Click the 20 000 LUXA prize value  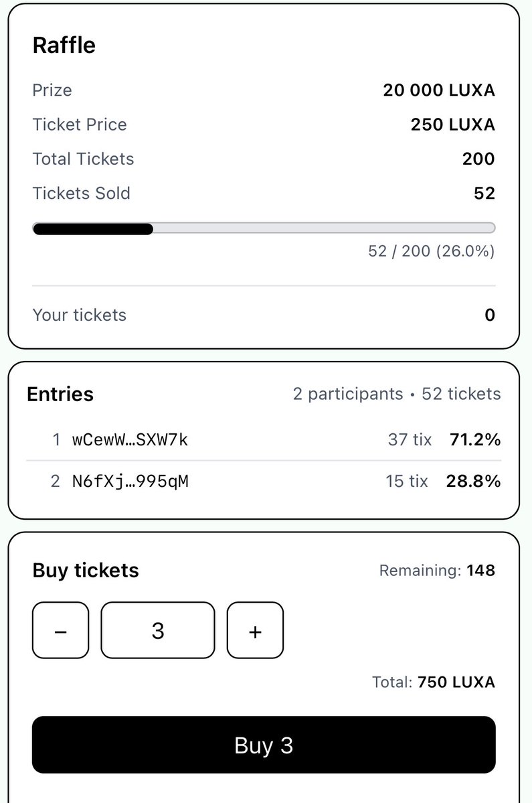point(439,90)
